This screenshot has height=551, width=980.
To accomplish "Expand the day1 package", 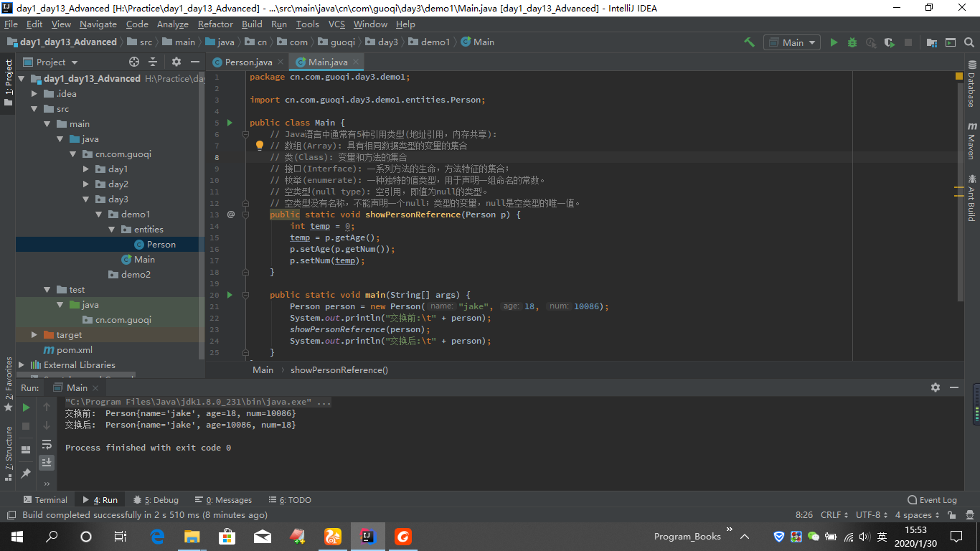I will [86, 169].
